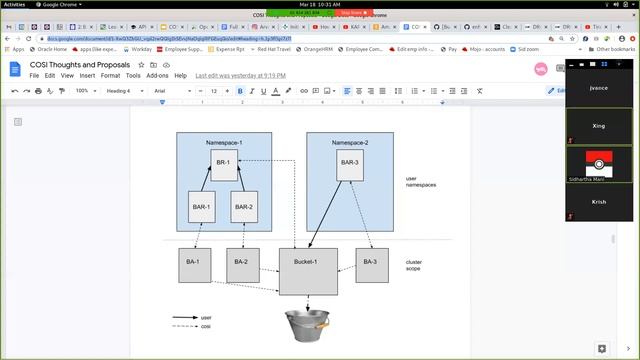Center align the text

coord(359,91)
